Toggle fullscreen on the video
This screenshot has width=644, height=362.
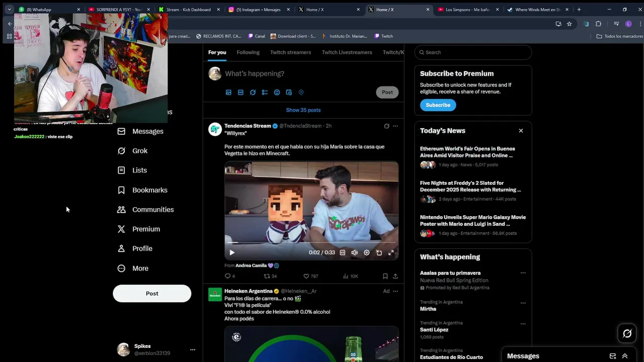[391, 253]
